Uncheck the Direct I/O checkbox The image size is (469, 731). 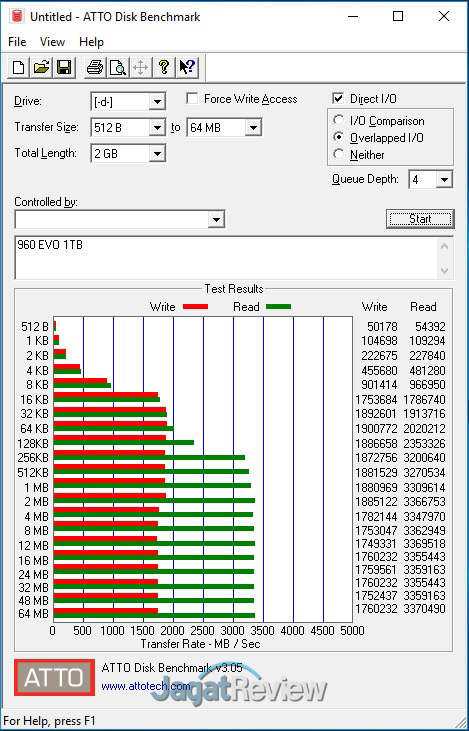pyautogui.click(x=338, y=99)
